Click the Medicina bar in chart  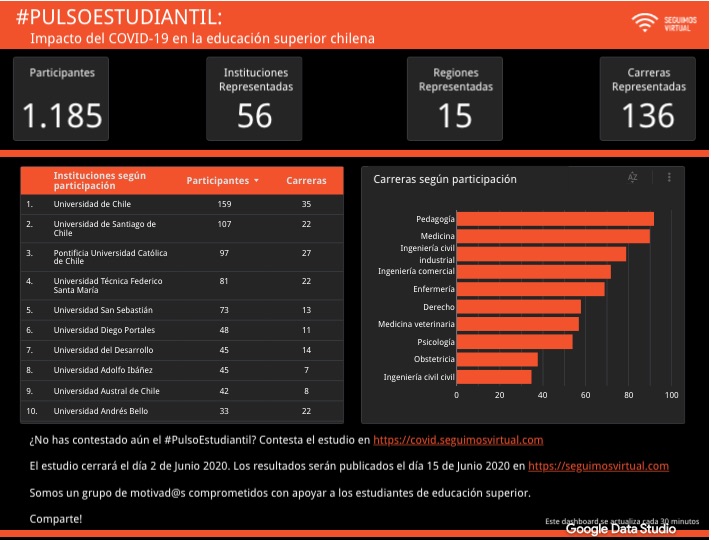point(553,236)
